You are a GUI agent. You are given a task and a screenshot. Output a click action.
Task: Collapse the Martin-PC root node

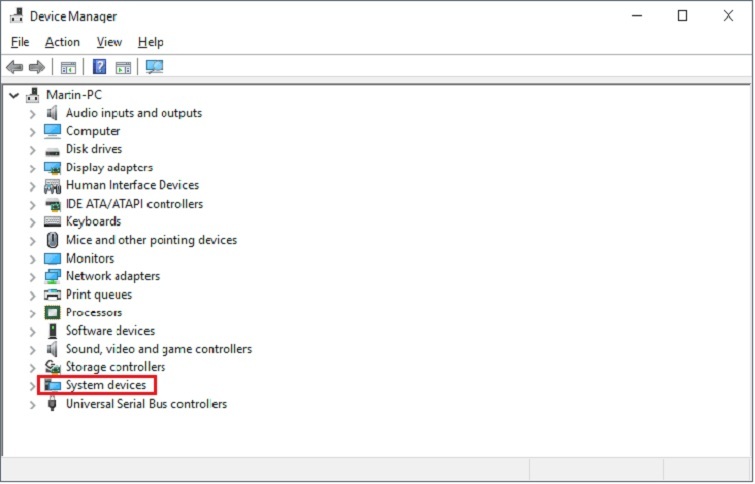pyautogui.click(x=13, y=95)
